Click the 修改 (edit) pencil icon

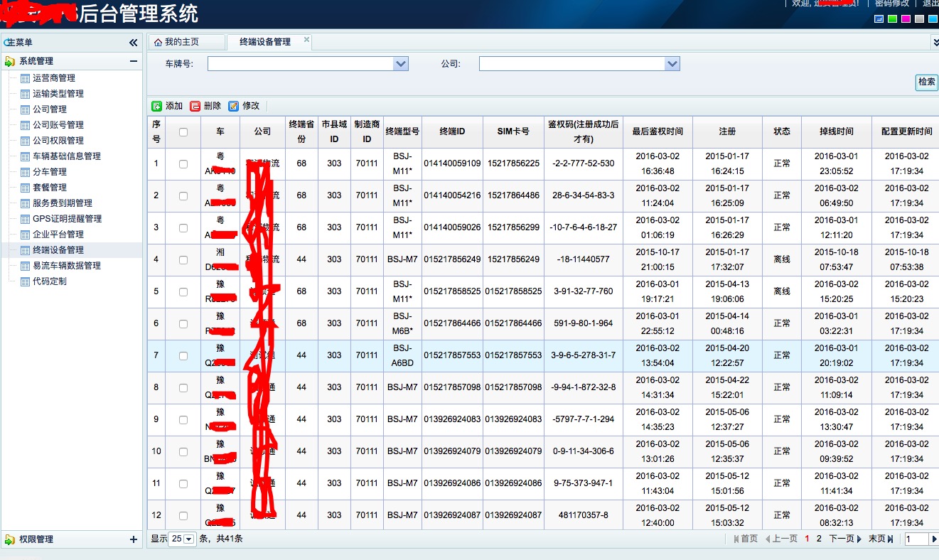pos(234,106)
